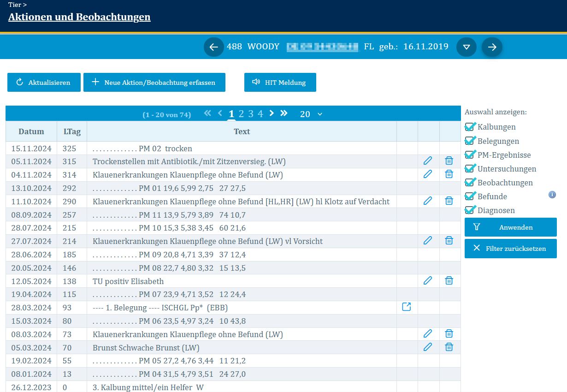Click Neue Aktion/Beobachtung erfassen button
567x392 pixels.
(x=154, y=83)
